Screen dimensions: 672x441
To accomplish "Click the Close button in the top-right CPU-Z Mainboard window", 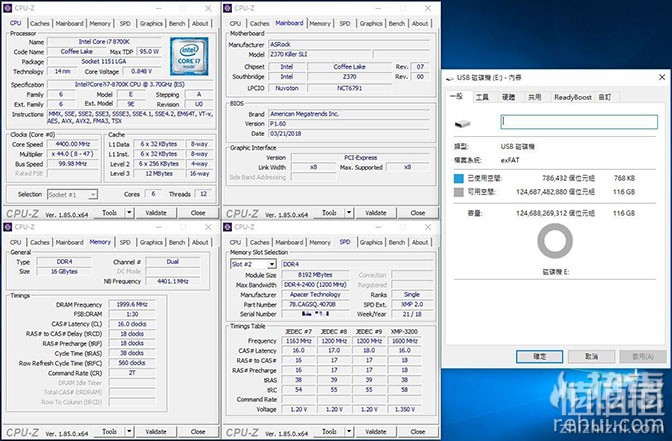I will (x=417, y=213).
